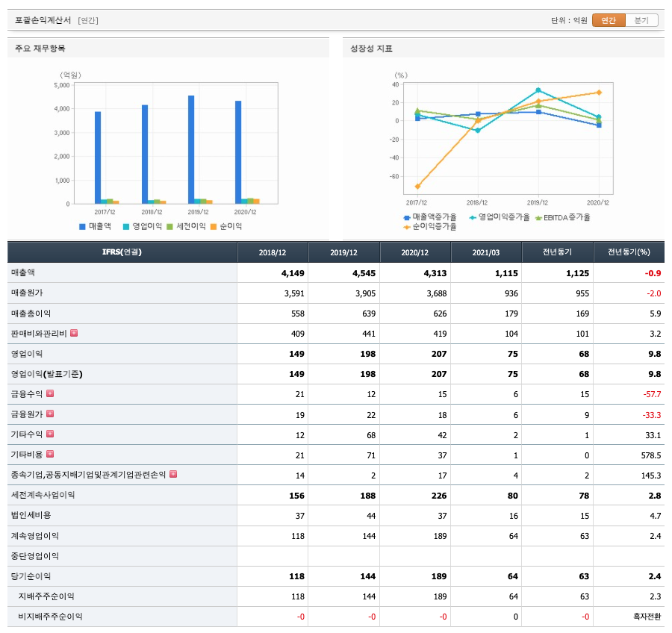Click the IFRS(연결) table header
Viewport: 672px width, 633px height.
[x=122, y=252]
